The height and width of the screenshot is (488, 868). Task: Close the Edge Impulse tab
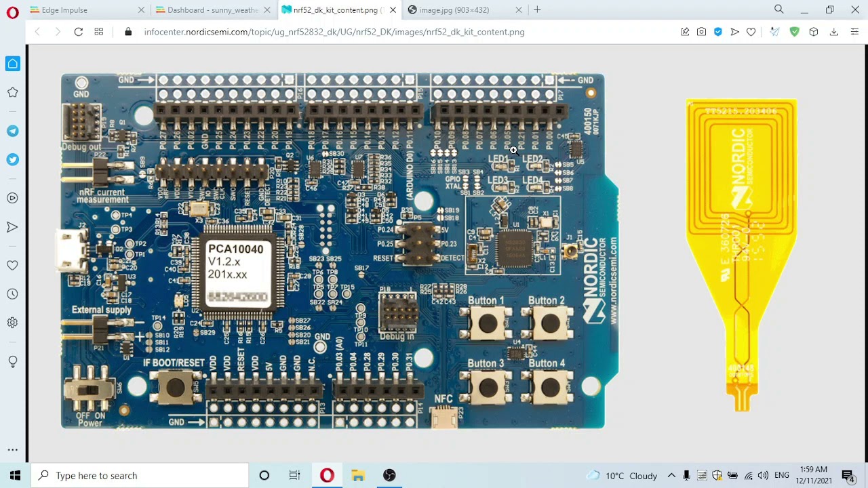(x=141, y=10)
